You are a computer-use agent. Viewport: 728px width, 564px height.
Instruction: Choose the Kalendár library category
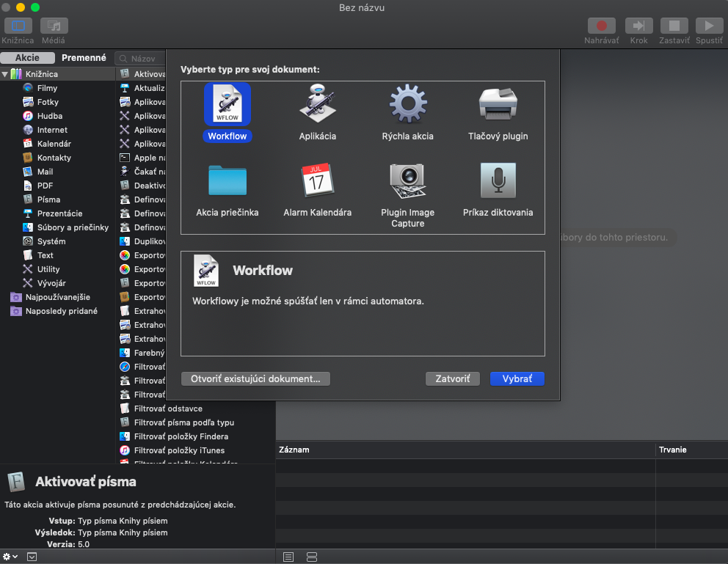coord(54,144)
